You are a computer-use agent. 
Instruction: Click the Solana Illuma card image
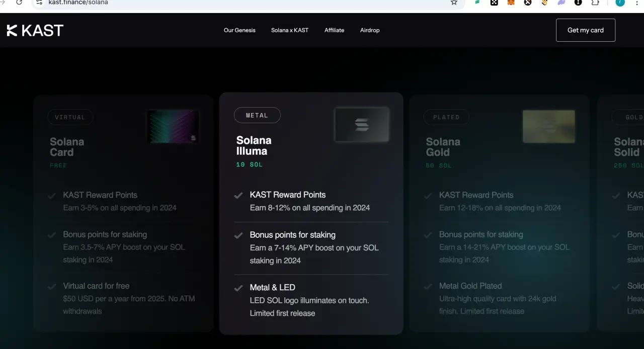click(x=362, y=124)
